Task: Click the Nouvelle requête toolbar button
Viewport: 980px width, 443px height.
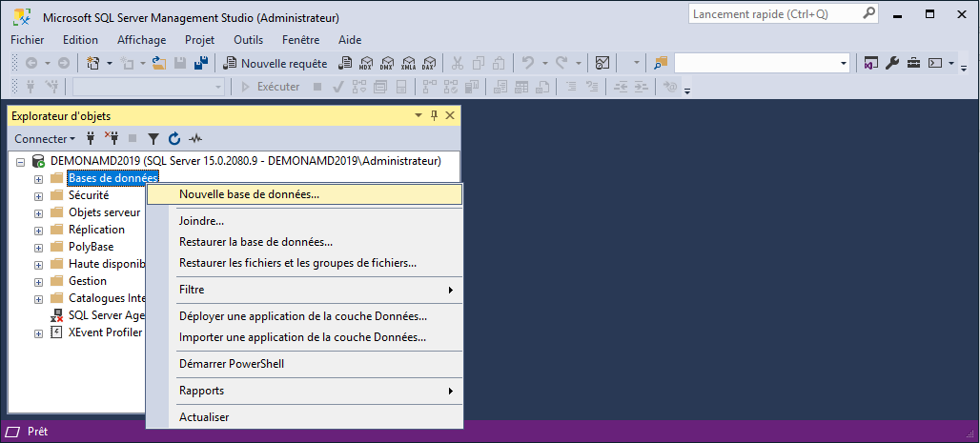Action: point(276,63)
